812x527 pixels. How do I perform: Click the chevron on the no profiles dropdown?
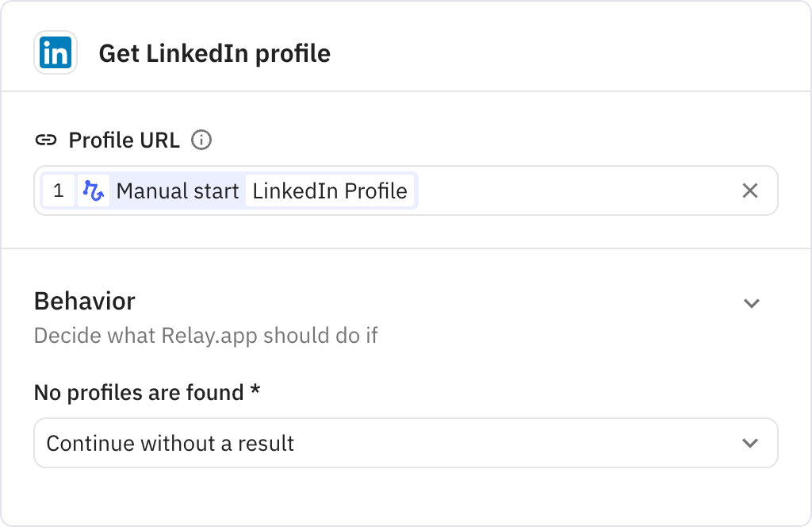[752, 443]
